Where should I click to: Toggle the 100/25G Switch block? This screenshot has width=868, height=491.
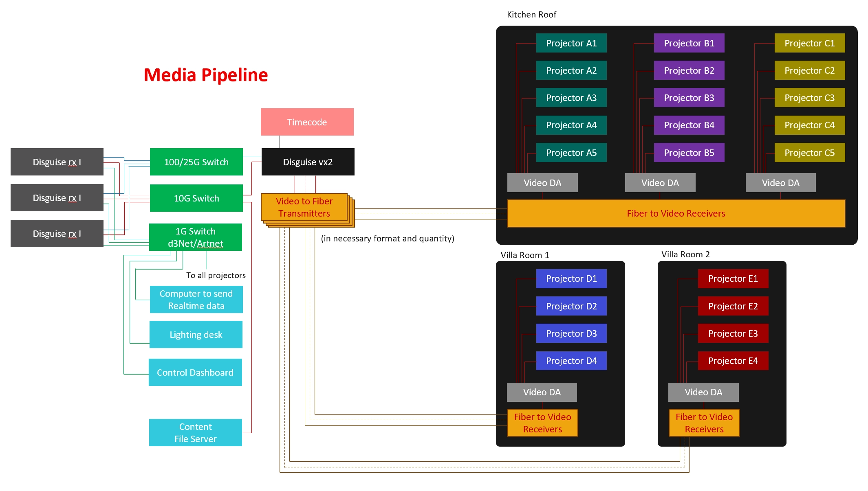(196, 162)
